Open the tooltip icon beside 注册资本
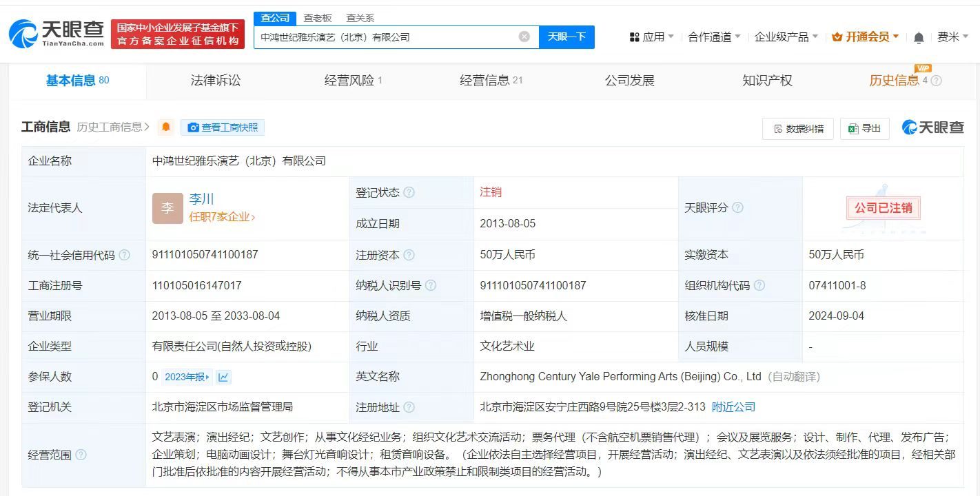Viewport: 980px width, 496px height. coord(408,255)
